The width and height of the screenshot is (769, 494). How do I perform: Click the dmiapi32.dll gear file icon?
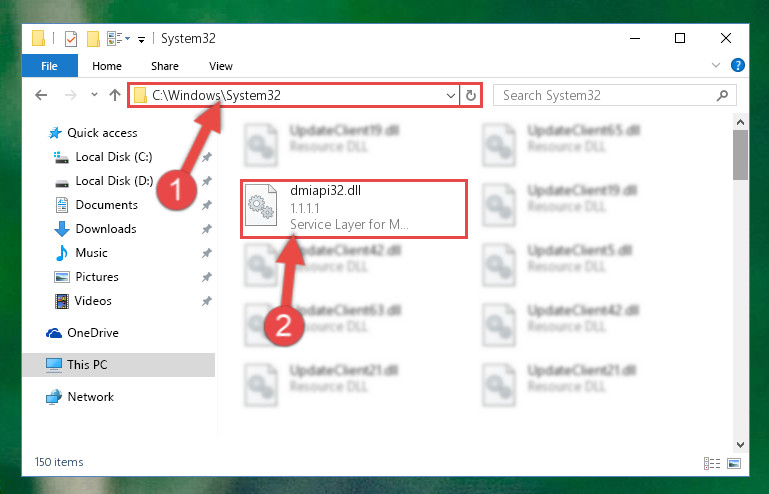click(x=260, y=205)
